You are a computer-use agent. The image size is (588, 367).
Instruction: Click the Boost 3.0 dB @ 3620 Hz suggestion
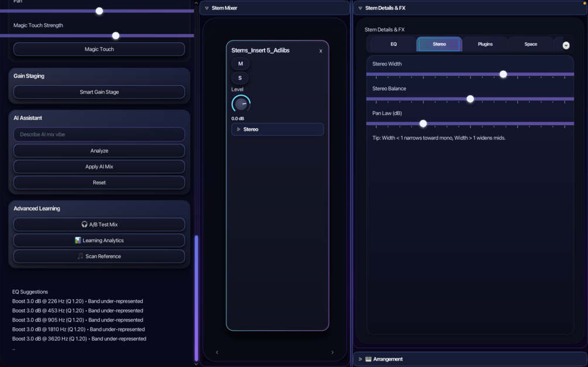[x=79, y=338]
